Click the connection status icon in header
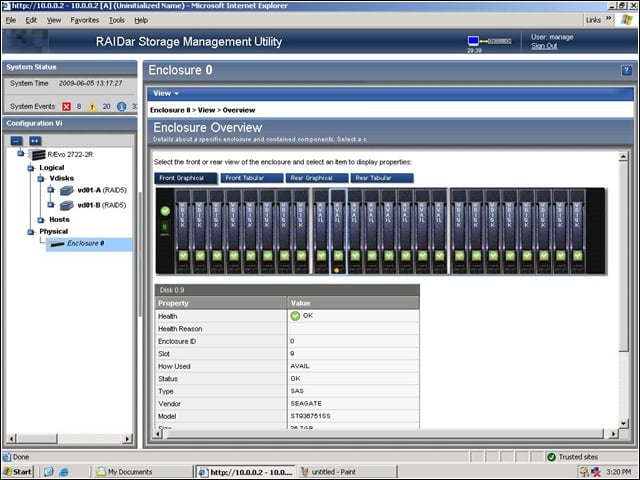Image resolution: width=640 pixels, height=480 pixels. click(x=489, y=41)
